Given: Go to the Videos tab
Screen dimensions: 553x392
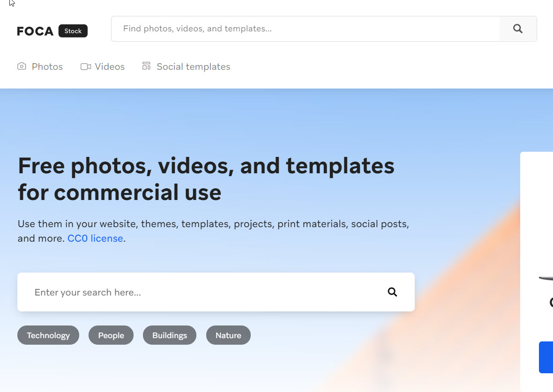Looking at the screenshot, I should point(110,67).
